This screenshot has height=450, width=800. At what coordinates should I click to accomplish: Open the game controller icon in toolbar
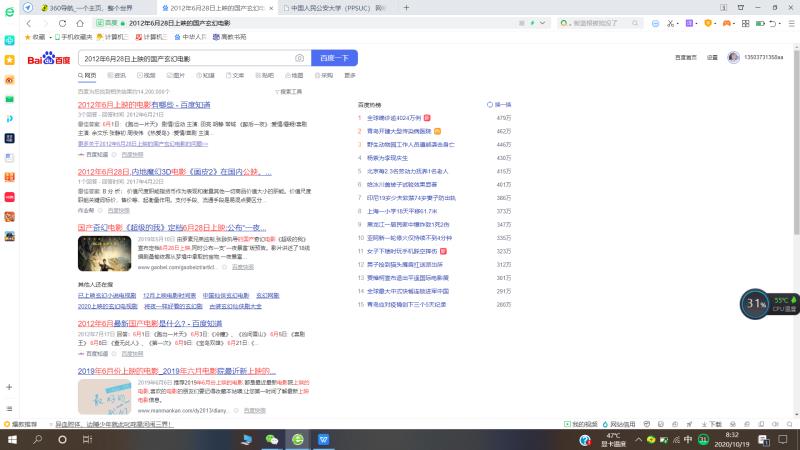tap(727, 23)
